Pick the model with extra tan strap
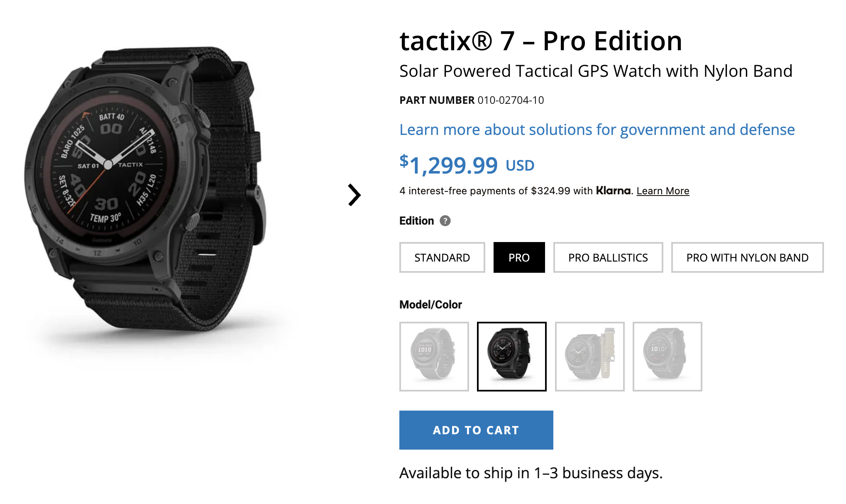Image resolution: width=846 pixels, height=504 pixels. pos(589,356)
